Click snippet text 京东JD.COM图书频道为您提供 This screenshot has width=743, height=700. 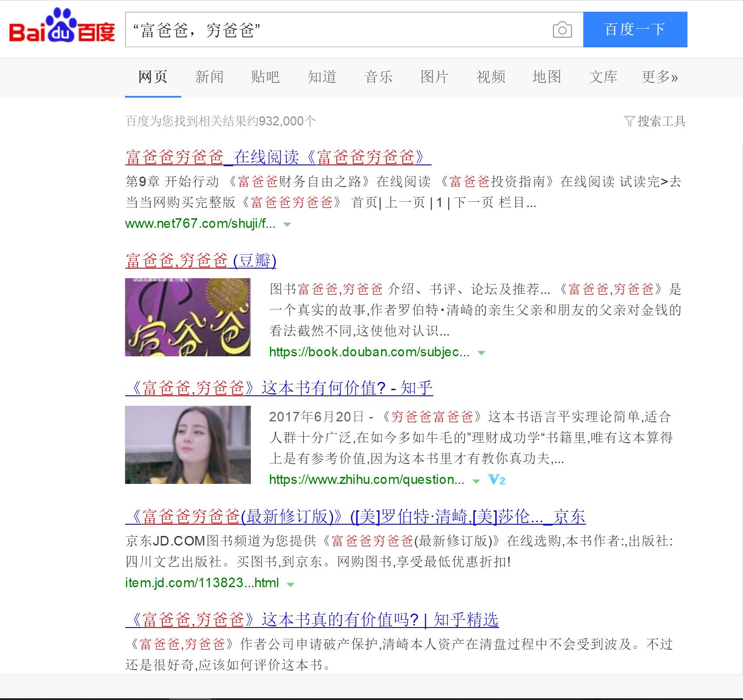coord(221,541)
